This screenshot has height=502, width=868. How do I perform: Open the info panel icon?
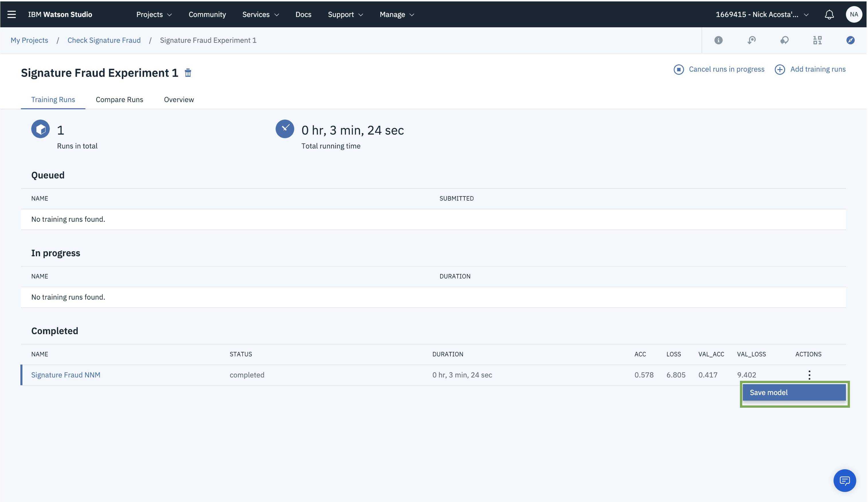point(718,40)
